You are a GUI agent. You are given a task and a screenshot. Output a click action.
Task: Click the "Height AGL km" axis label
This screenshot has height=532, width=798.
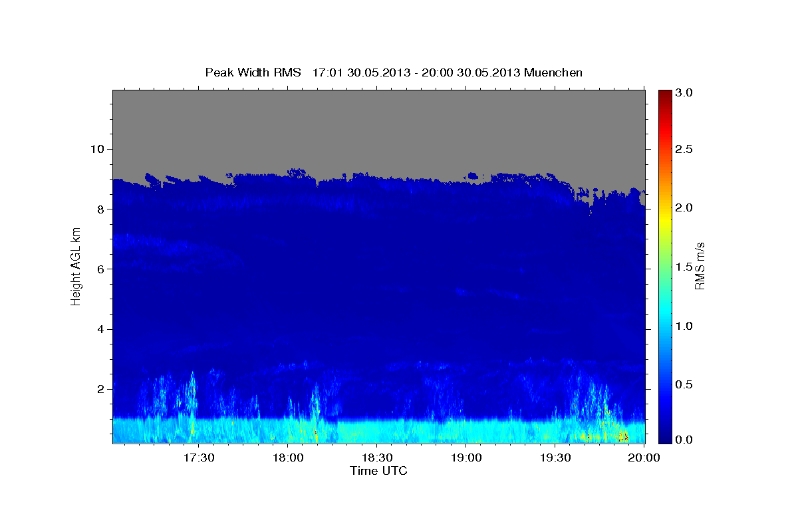[x=76, y=267]
